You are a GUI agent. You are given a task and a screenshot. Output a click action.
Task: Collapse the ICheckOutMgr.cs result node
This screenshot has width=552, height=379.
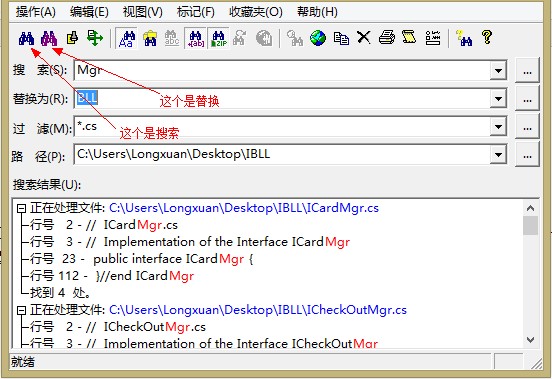pos(21,310)
